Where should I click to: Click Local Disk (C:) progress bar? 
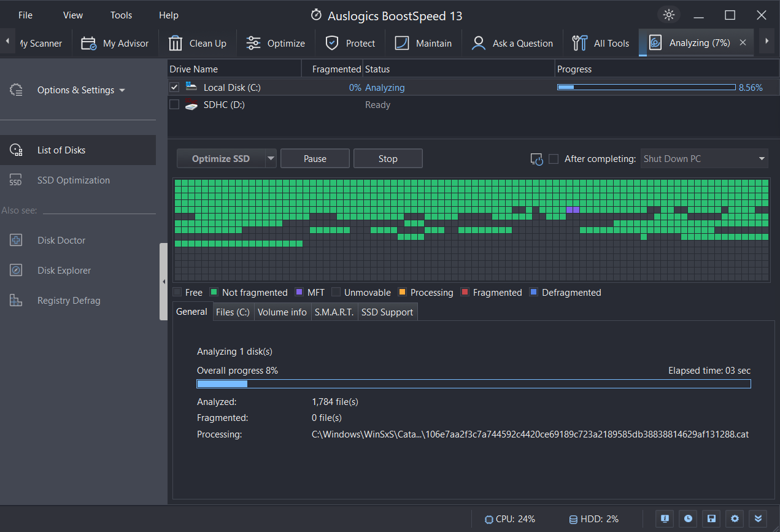[646, 87]
